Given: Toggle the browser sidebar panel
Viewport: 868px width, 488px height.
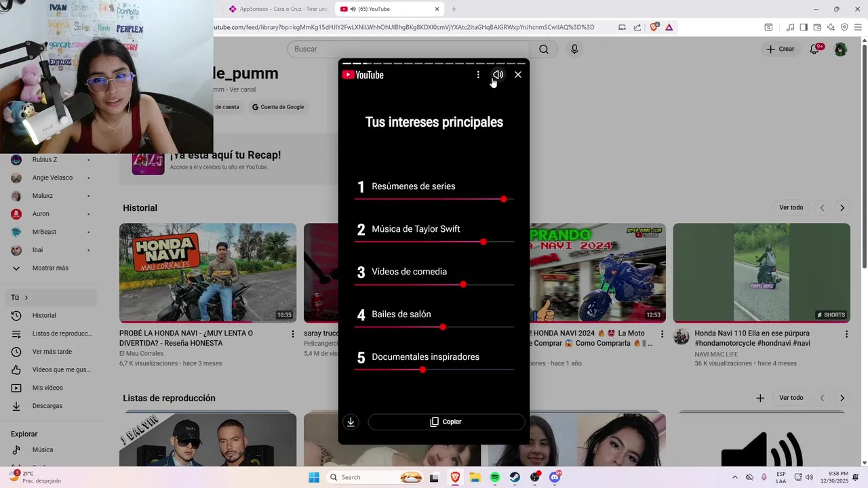Looking at the screenshot, I should 804,27.
